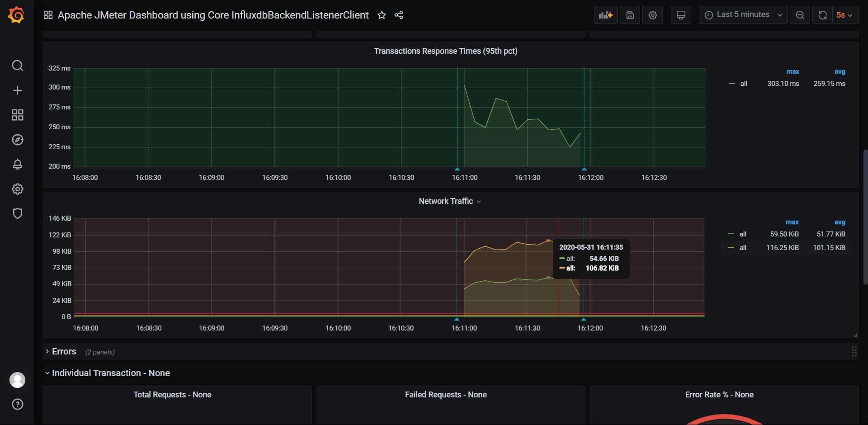
Task: Open the sidebar Server Admin shield icon
Action: point(18,213)
